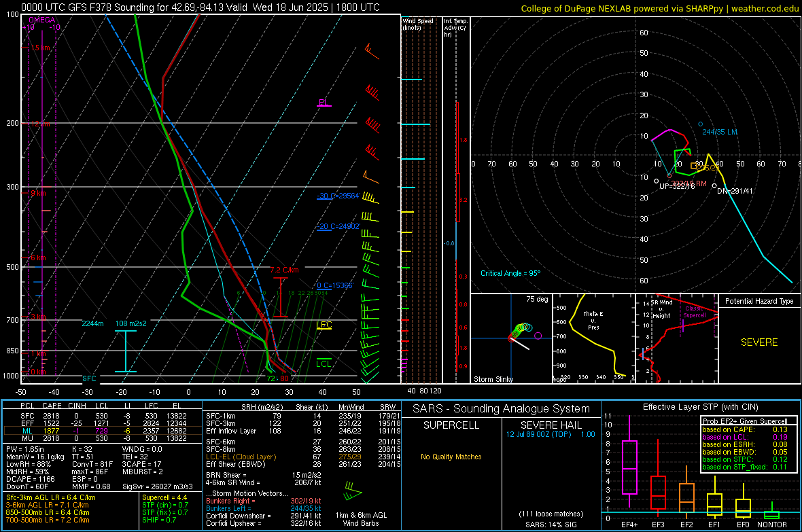
Task: Click the 1km & 6km AGL Wind Barbs icon
Action: point(353,491)
